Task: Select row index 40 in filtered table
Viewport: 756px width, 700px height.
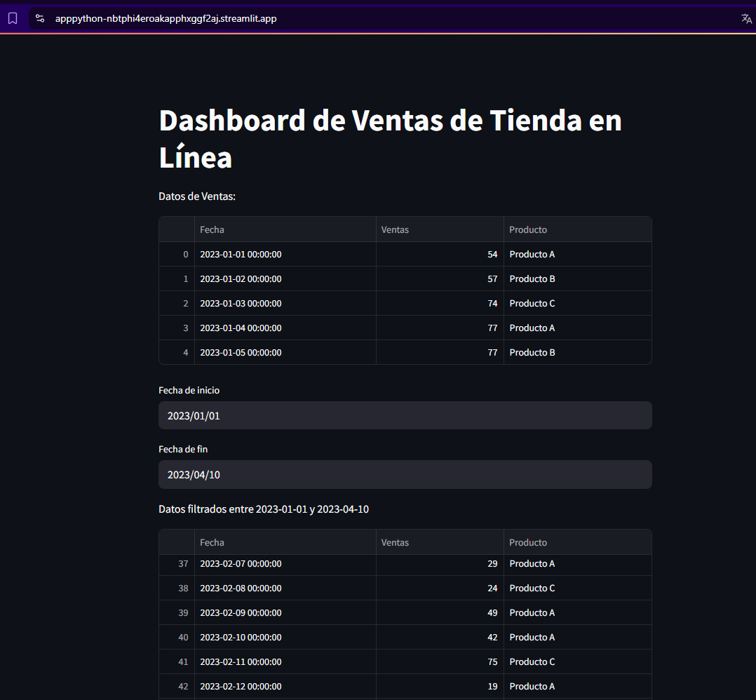Action: pos(177,638)
